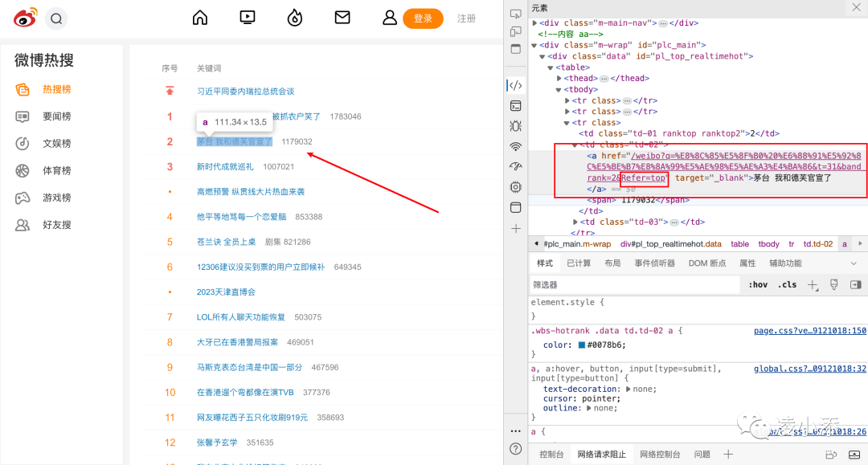This screenshot has width=868, height=465.
Task: Open the hot flame icon in top nav
Action: click(x=295, y=18)
